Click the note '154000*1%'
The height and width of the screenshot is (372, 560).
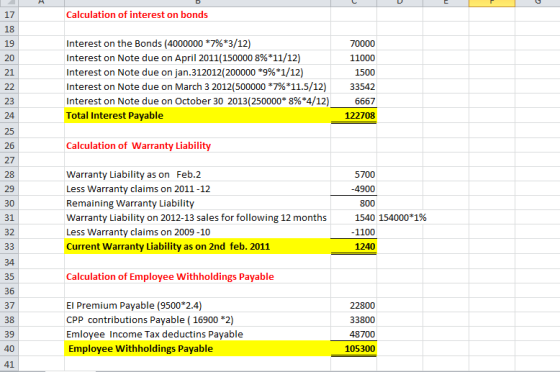[x=402, y=218]
